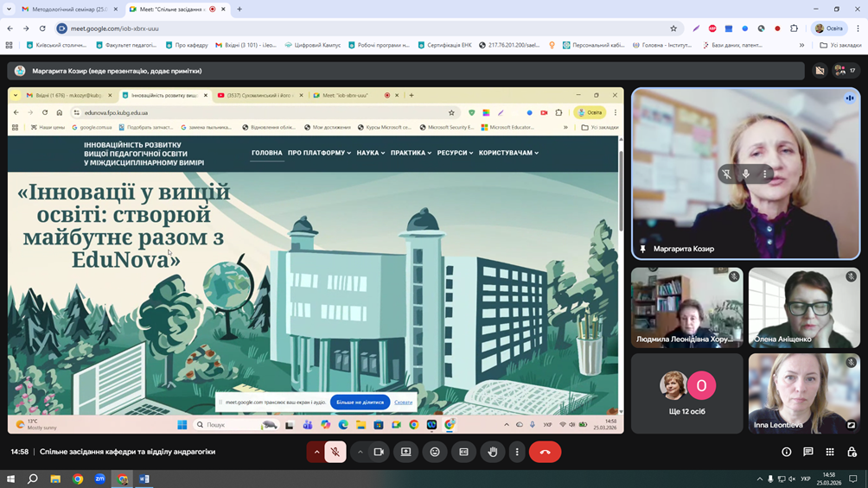Open the emoji reactions panel
Viewport: 868px width, 488px height.
click(x=435, y=452)
